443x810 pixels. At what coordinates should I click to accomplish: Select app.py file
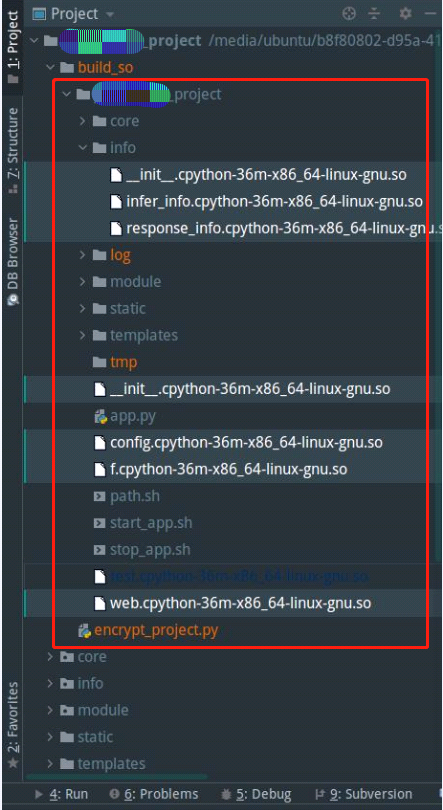pos(133,416)
